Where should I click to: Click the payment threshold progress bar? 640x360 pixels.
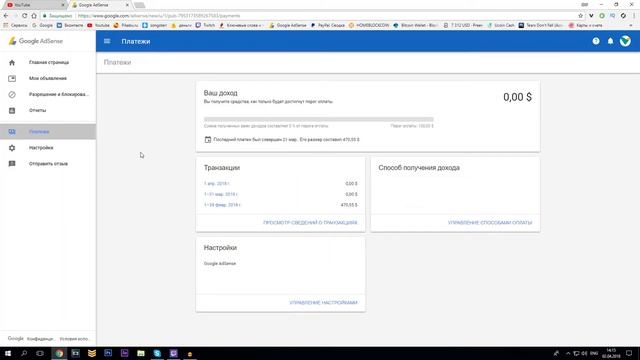click(x=319, y=119)
